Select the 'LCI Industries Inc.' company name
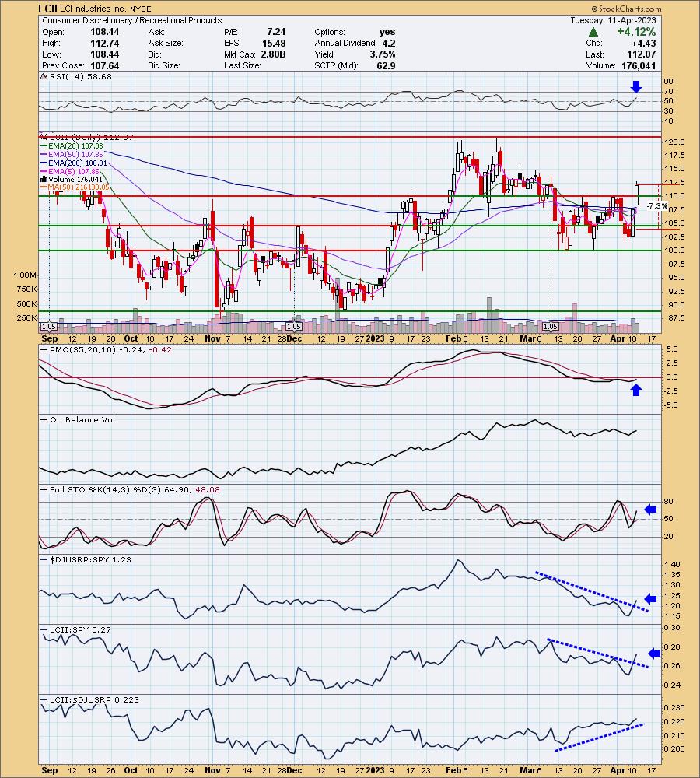Screen dimensions: 700x778 click(x=93, y=9)
